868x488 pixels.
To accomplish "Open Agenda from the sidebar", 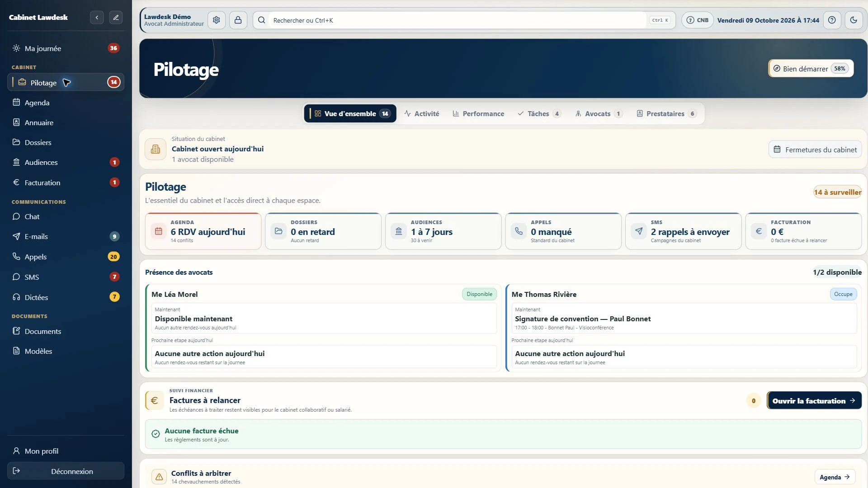I will pyautogui.click(x=66, y=103).
